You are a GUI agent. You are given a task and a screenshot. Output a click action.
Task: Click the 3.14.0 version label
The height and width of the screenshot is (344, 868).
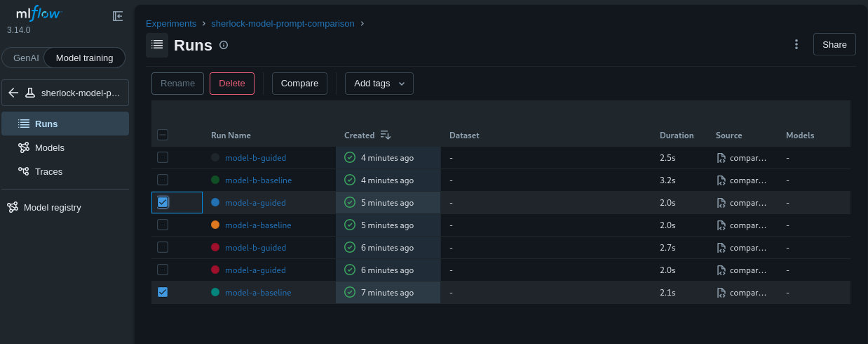(x=19, y=30)
